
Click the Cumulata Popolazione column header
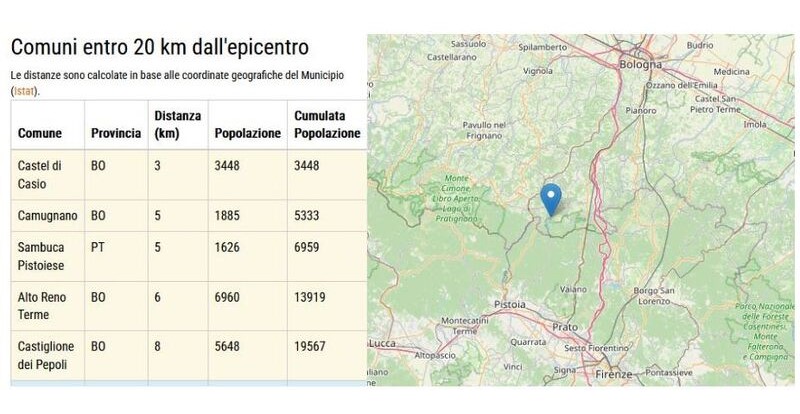click(324, 124)
